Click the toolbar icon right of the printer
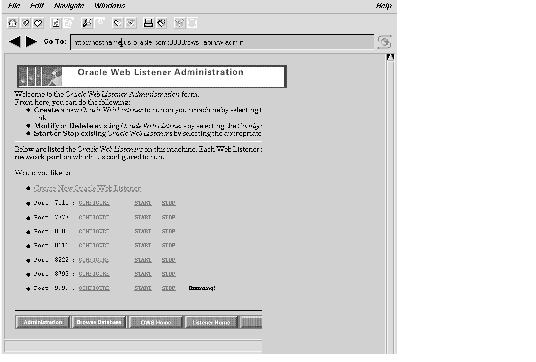 point(161,23)
